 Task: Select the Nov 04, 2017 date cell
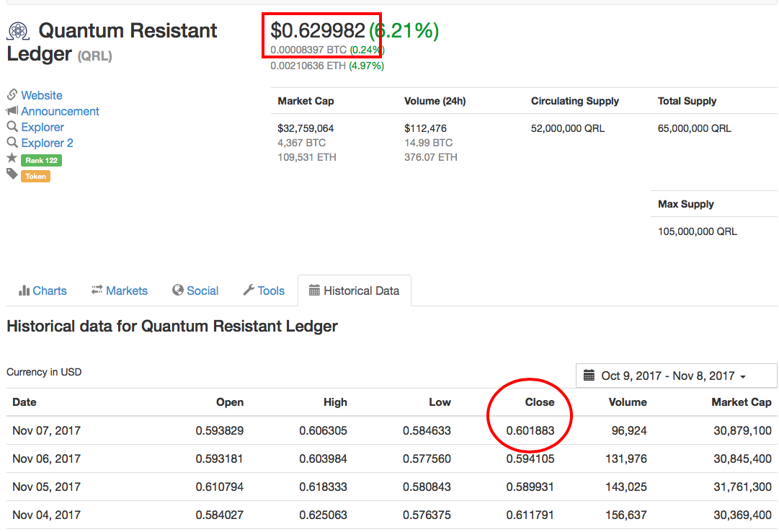pyautogui.click(x=46, y=515)
